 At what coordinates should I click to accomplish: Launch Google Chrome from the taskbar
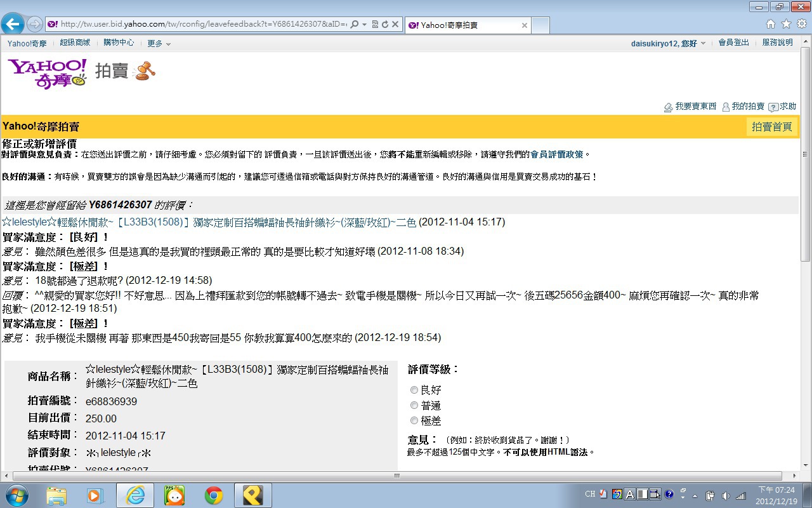(x=213, y=495)
